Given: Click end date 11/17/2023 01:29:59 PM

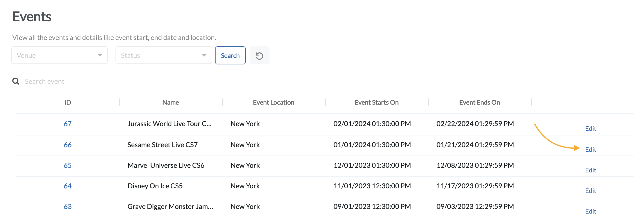Looking at the screenshot, I should [x=475, y=186].
